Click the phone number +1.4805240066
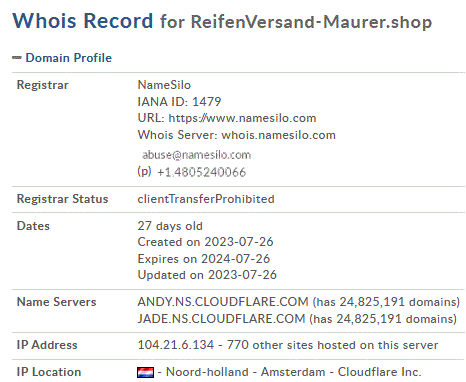Image resolution: width=466 pixels, height=382 pixels. coord(201,172)
